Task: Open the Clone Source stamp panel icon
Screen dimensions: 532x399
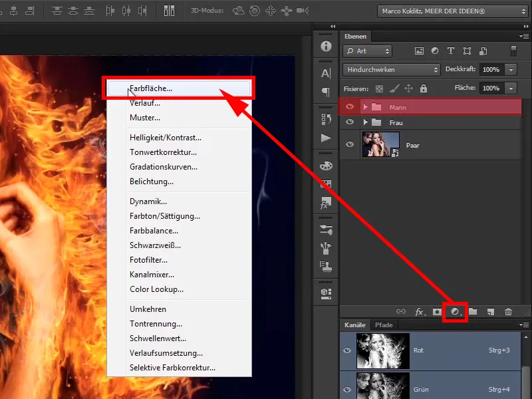Action: (x=326, y=267)
